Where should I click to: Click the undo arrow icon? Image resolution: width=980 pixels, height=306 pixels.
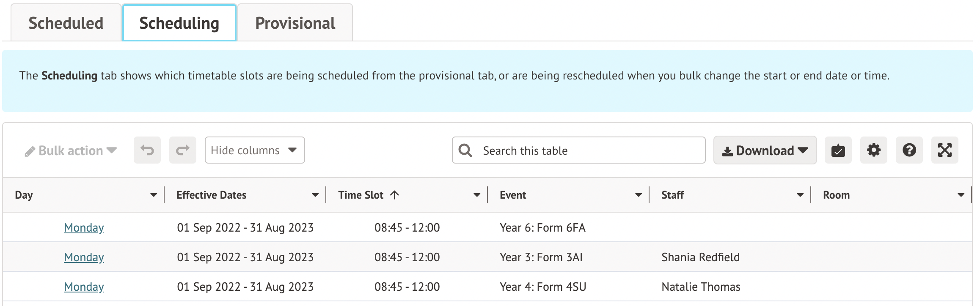147,150
